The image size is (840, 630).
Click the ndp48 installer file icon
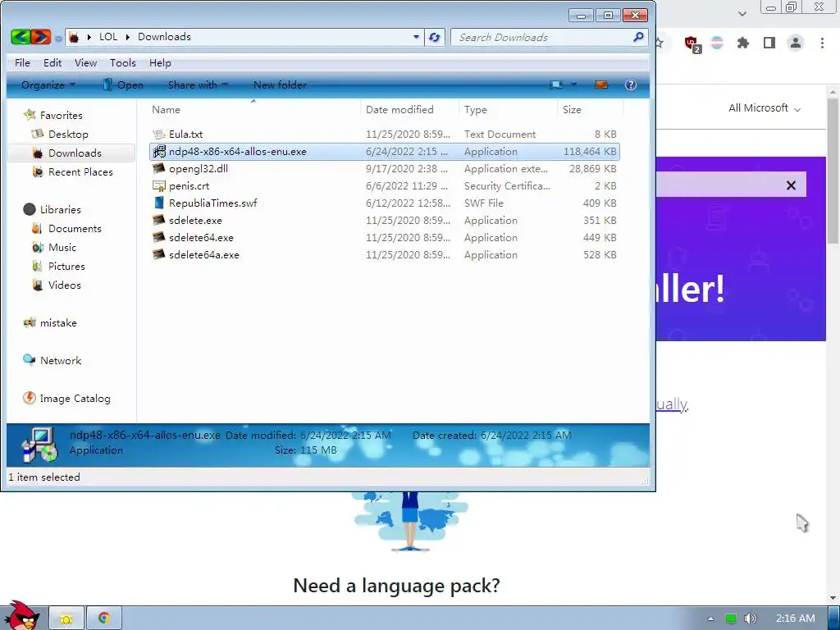pos(158,152)
